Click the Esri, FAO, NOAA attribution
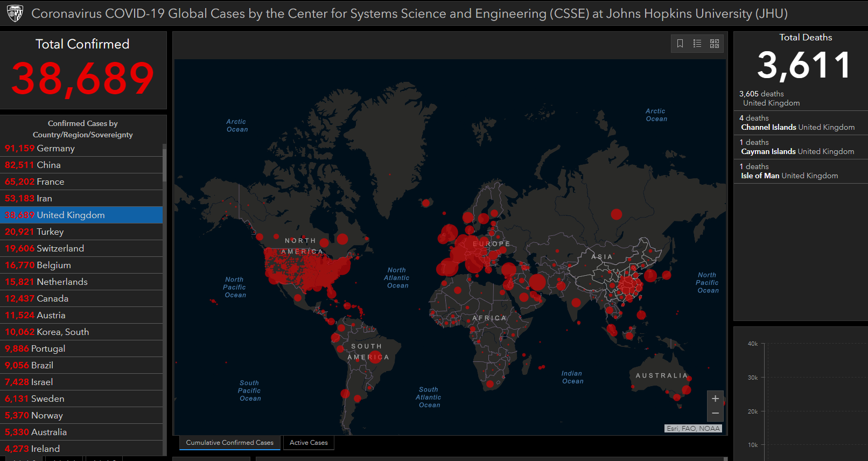Viewport: 868px width, 461px height. (693, 429)
